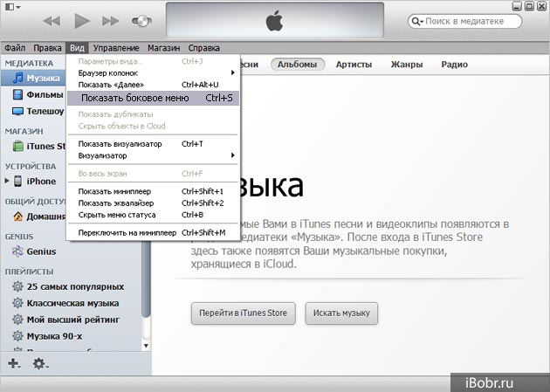The width and height of the screenshot is (550, 392).
Task: Maximize the iTunes window
Action: click(x=529, y=6)
